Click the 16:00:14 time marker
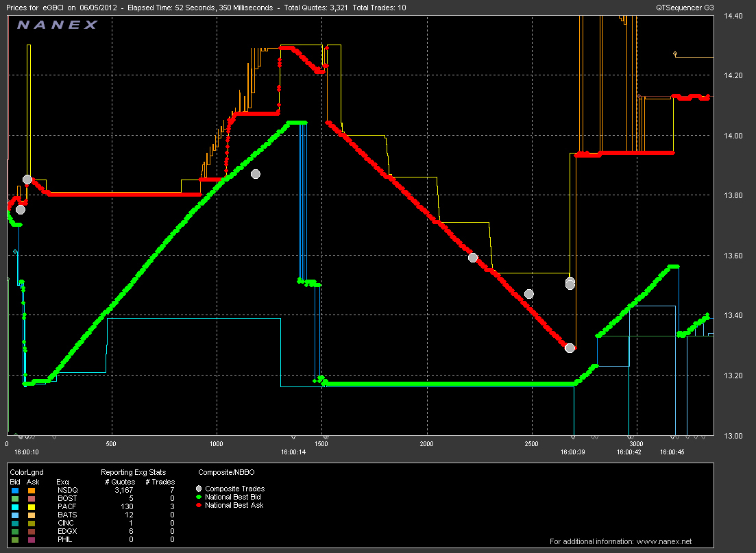Viewport: 756px width, 553px height. 293,452
